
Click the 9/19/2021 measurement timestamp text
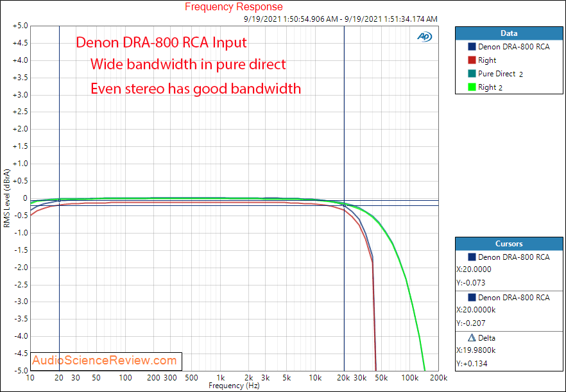340,19
